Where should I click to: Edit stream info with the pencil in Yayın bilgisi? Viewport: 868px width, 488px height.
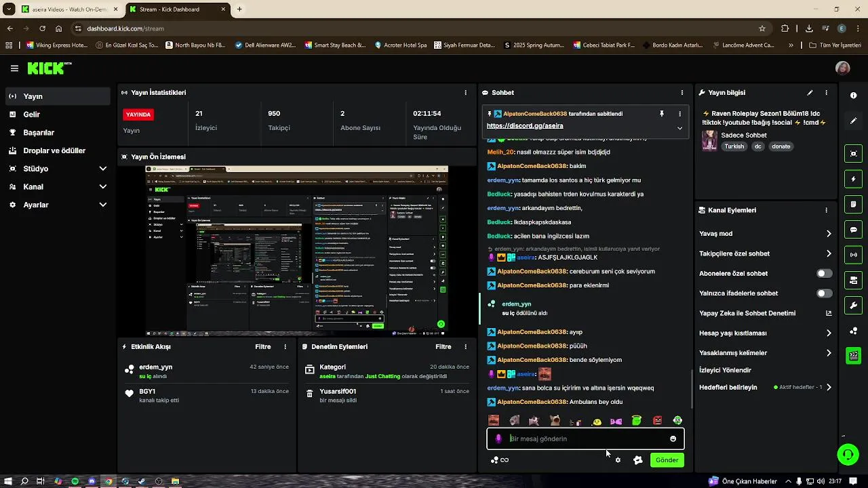point(810,93)
